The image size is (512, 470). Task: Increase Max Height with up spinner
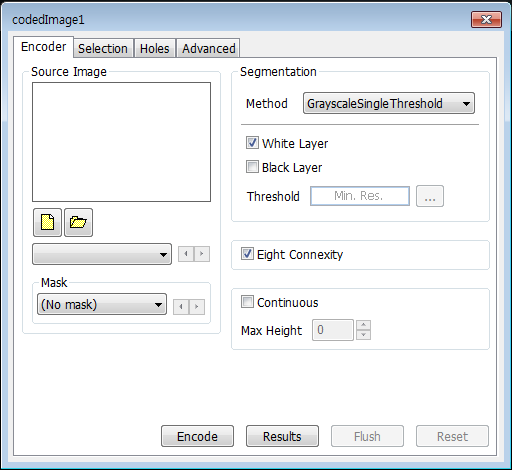tap(363, 325)
